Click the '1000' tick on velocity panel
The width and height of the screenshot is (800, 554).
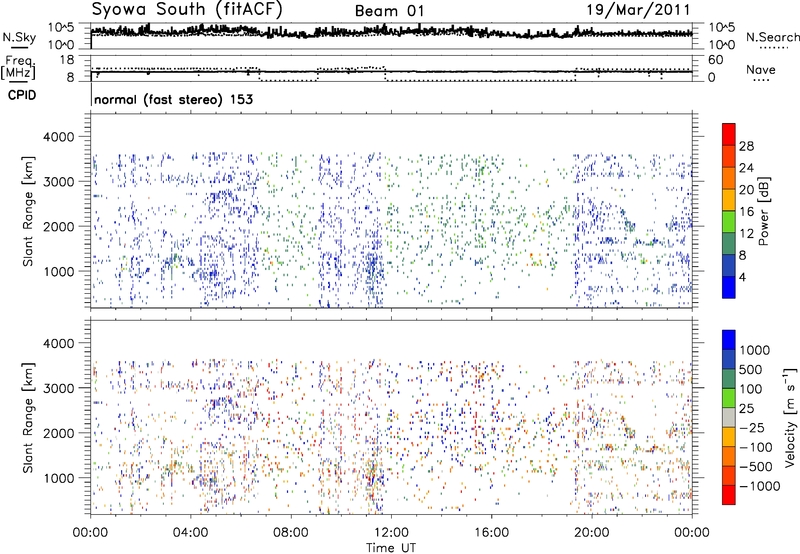[59, 478]
